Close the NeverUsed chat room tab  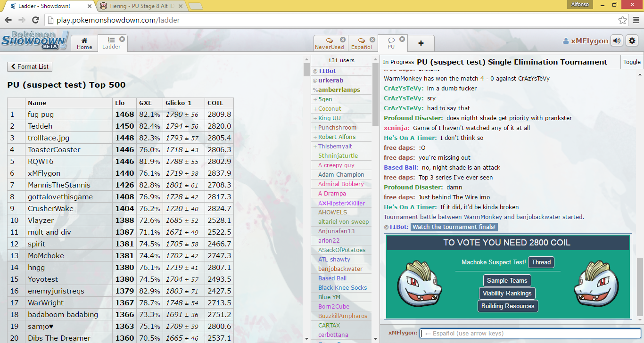click(343, 40)
